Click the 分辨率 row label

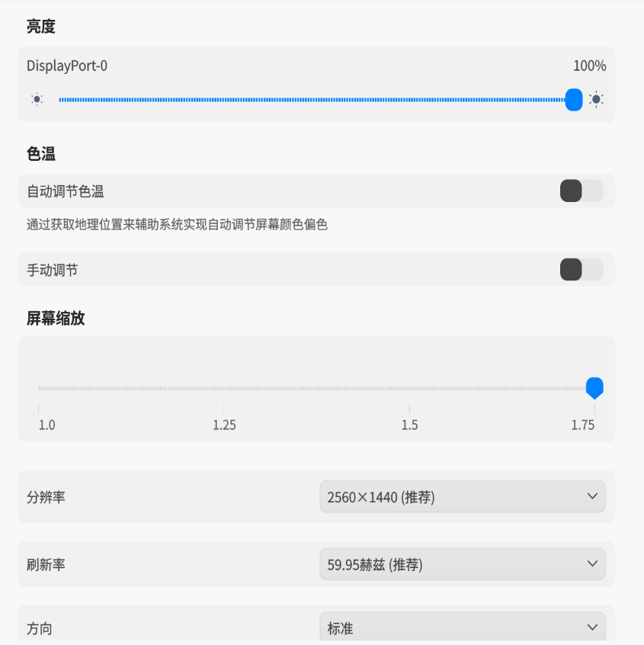[x=46, y=497]
